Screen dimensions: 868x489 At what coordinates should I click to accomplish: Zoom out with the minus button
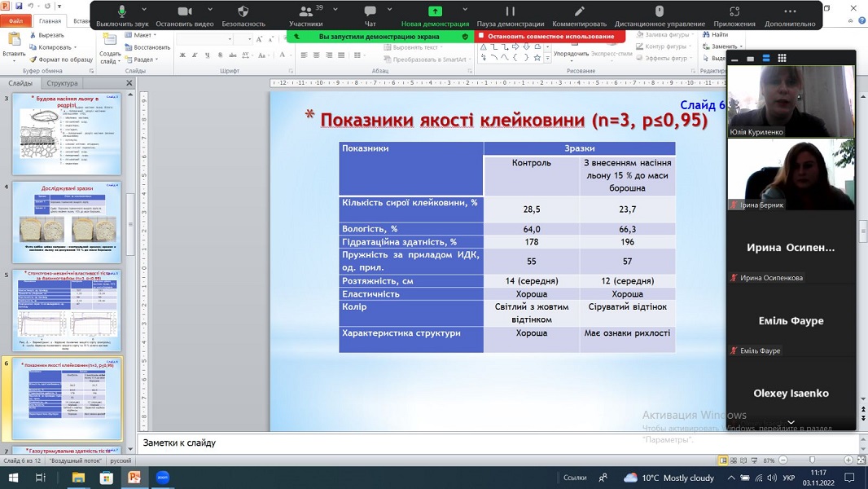783,460
